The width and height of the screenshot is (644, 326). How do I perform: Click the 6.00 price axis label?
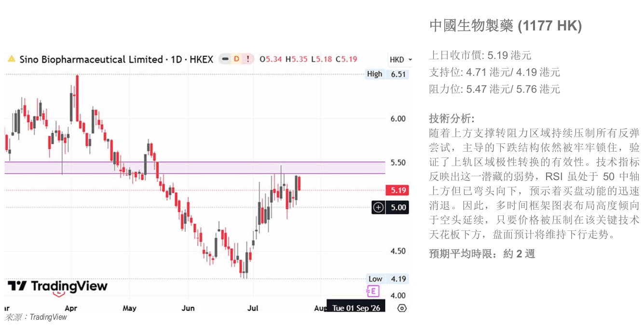(x=398, y=119)
